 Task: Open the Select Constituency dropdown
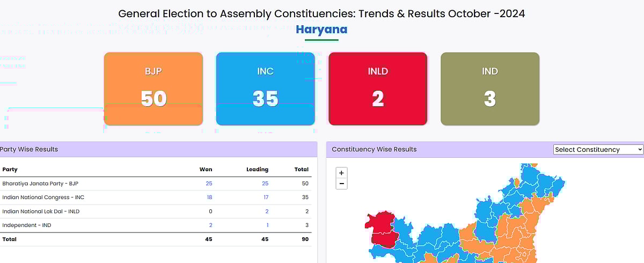[x=598, y=150]
